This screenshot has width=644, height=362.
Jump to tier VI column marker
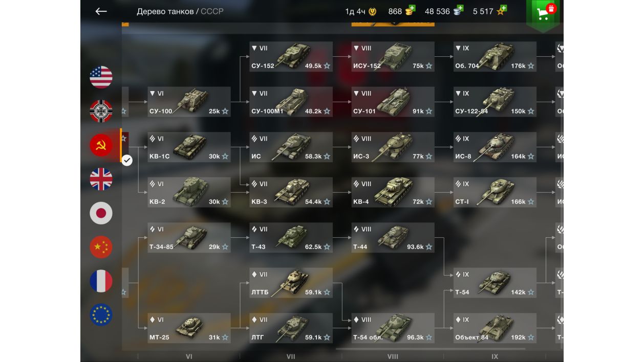coord(189,356)
